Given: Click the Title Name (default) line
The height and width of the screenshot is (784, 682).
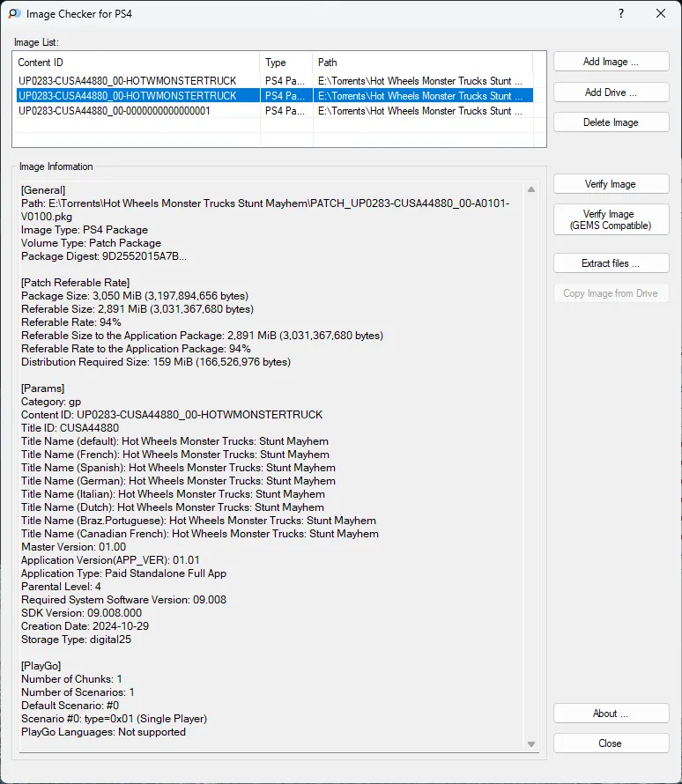Looking at the screenshot, I should (175, 441).
